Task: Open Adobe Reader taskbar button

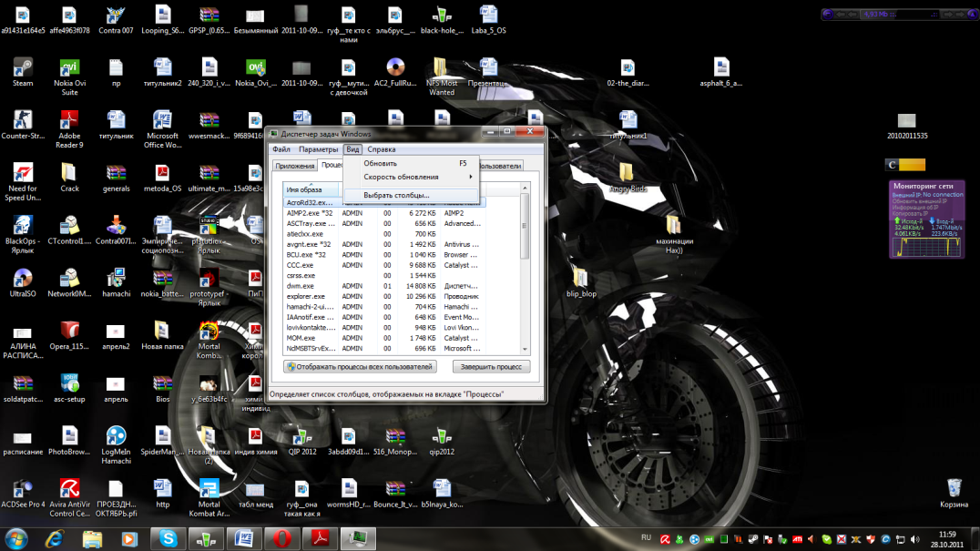Action: pyautogui.click(x=320, y=538)
